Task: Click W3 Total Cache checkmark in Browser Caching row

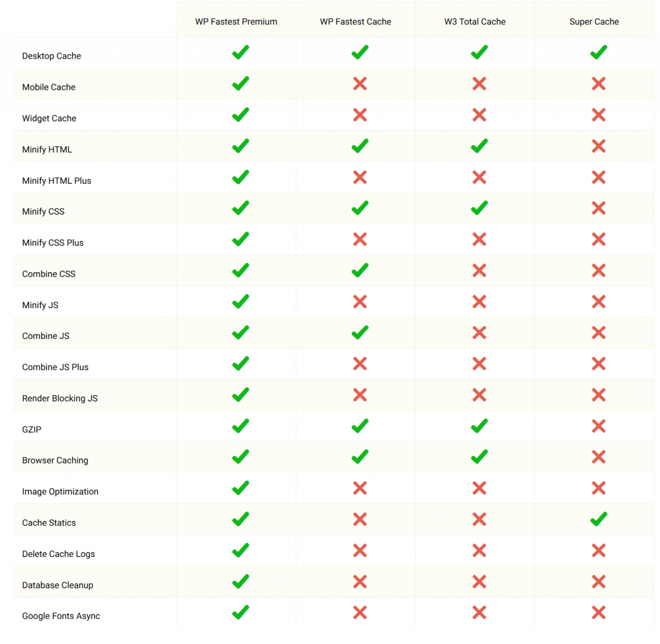Action: click(479, 456)
